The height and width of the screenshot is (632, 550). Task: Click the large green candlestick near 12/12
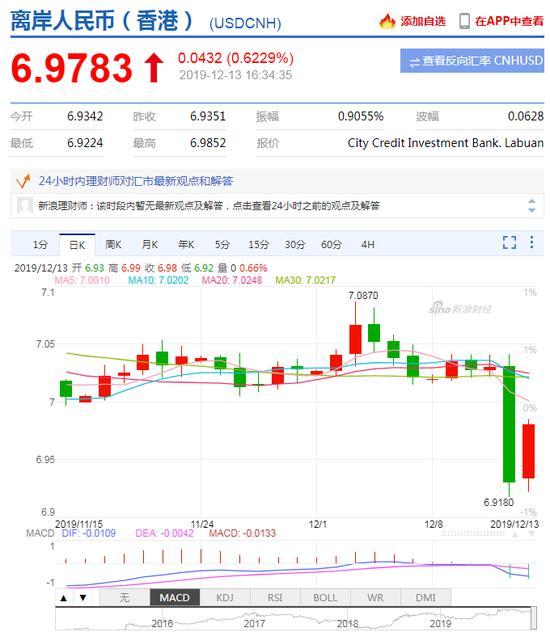(x=509, y=424)
